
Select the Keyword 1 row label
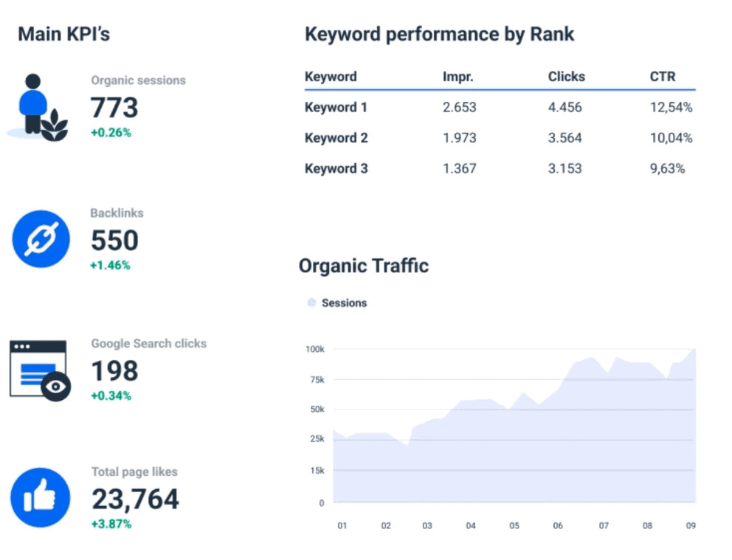tap(336, 107)
